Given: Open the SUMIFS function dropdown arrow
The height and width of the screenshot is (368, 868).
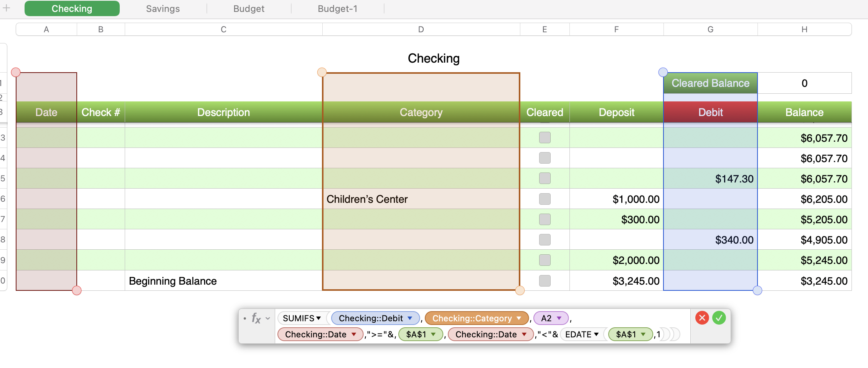Looking at the screenshot, I should [x=318, y=318].
